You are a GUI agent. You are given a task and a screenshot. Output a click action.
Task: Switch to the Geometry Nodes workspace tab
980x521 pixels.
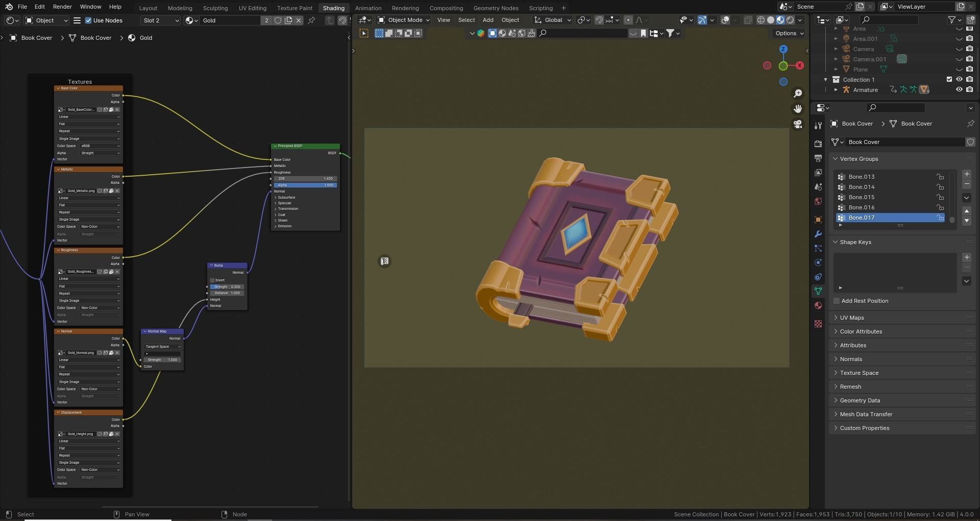tap(496, 8)
